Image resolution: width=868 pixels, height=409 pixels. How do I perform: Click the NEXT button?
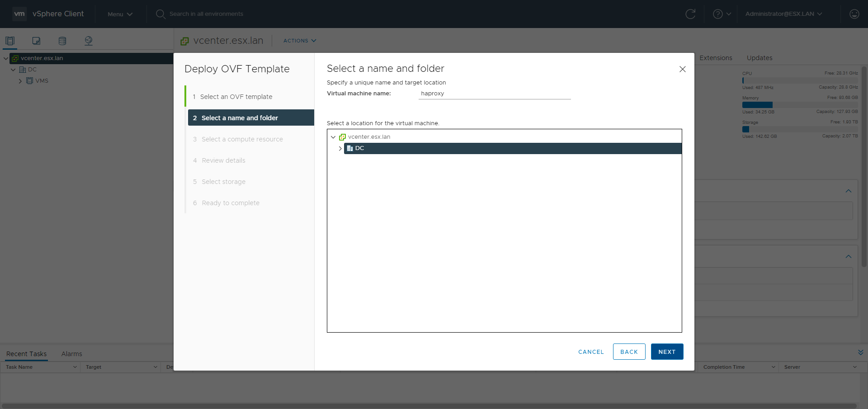coord(667,352)
